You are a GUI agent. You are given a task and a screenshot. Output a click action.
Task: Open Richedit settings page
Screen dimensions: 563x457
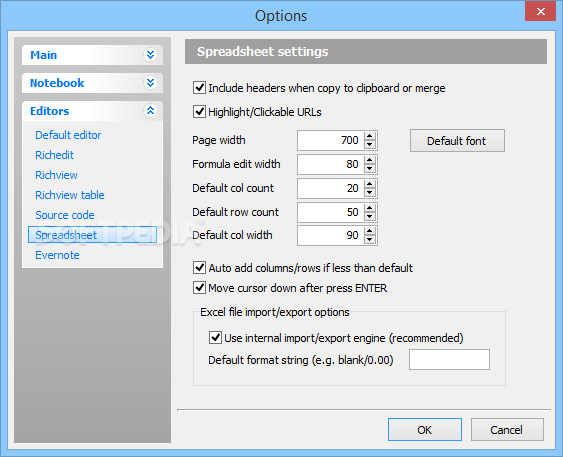pyautogui.click(x=54, y=155)
